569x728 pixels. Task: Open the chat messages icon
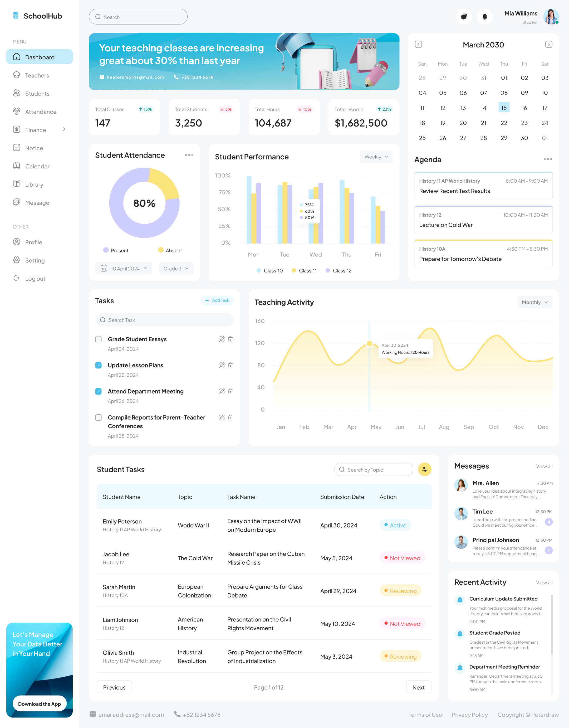[x=464, y=16]
